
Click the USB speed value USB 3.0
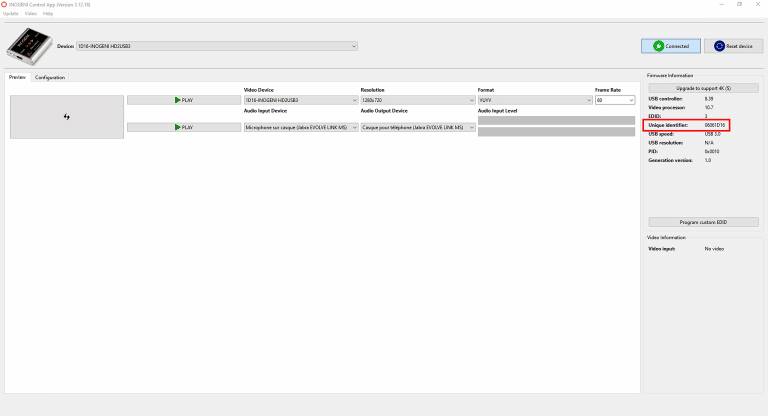click(x=712, y=134)
